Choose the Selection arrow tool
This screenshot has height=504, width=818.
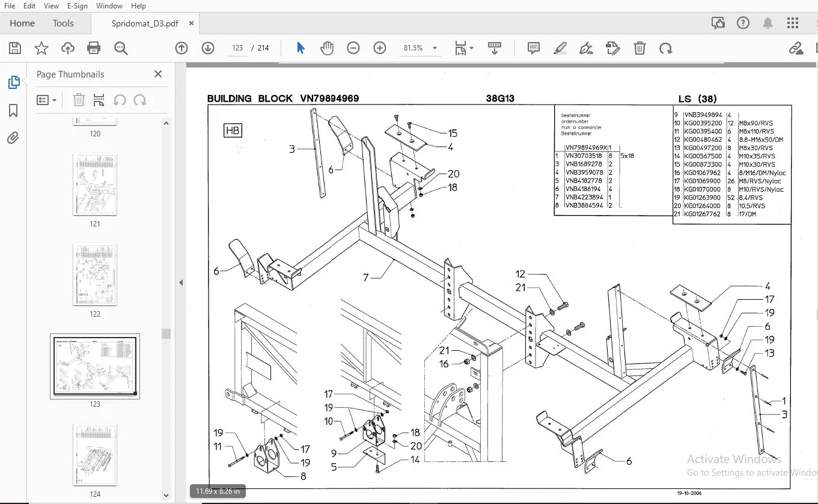click(301, 48)
